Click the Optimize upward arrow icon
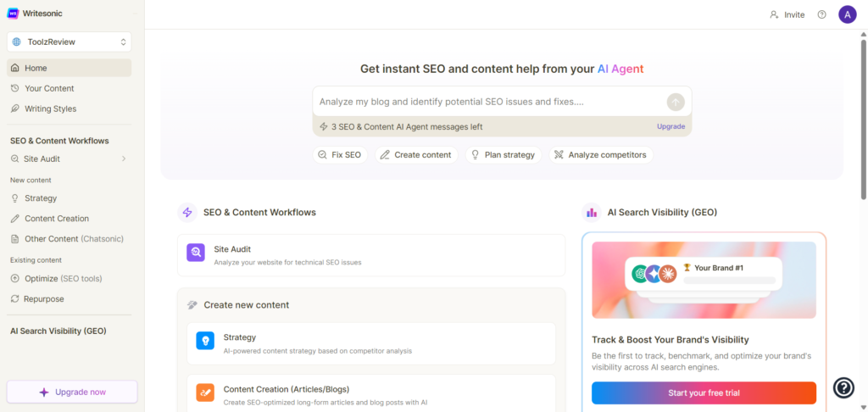The height and width of the screenshot is (412, 868). click(15, 279)
